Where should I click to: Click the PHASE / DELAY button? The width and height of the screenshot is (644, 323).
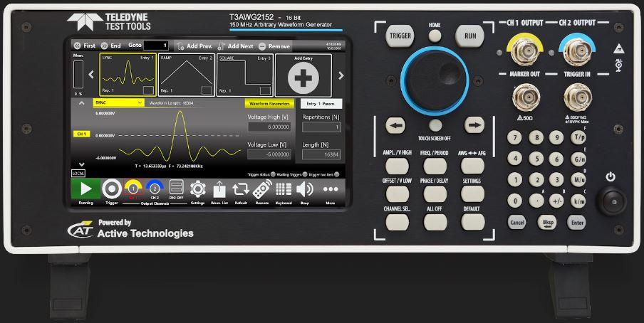coord(435,194)
